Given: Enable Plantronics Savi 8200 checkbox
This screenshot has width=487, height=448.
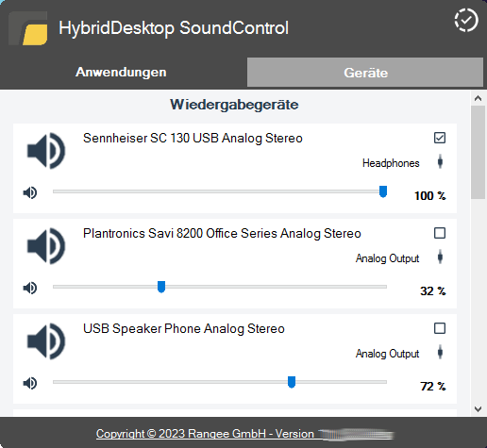Looking at the screenshot, I should (x=440, y=233).
